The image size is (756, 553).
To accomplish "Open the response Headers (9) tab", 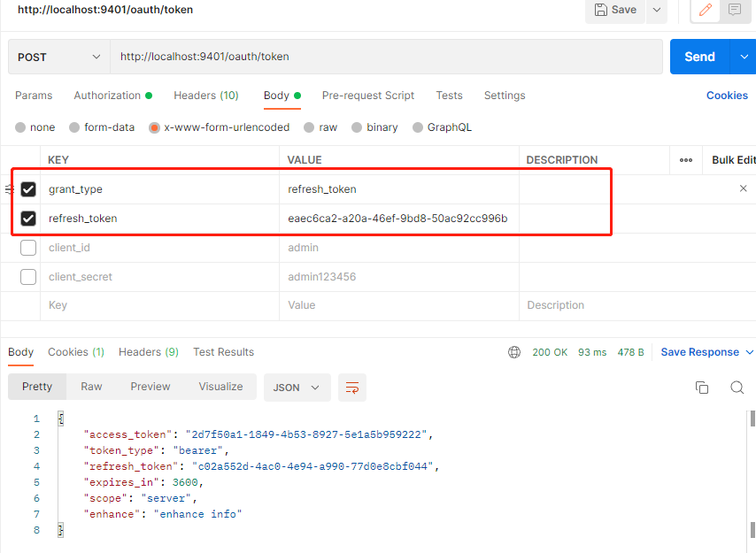I will click(149, 352).
